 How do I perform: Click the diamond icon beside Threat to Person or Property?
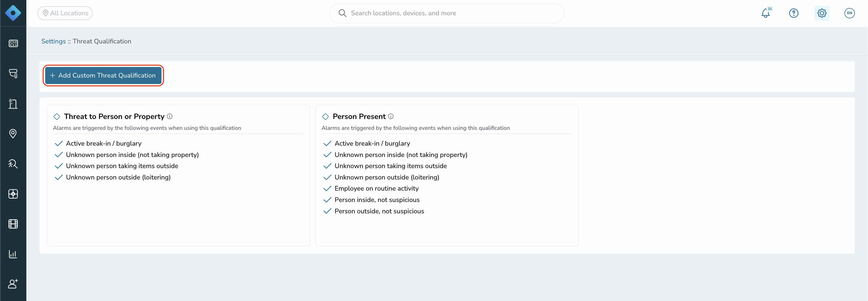[57, 116]
